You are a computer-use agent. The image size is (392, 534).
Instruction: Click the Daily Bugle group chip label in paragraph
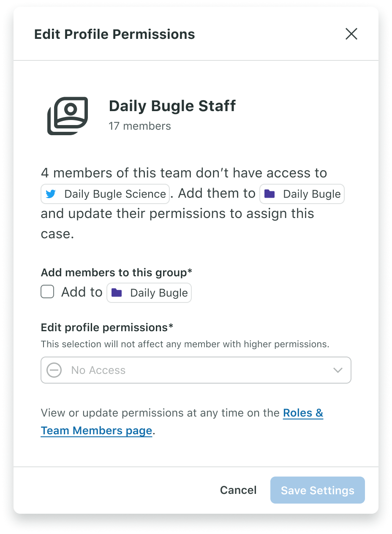(312, 194)
